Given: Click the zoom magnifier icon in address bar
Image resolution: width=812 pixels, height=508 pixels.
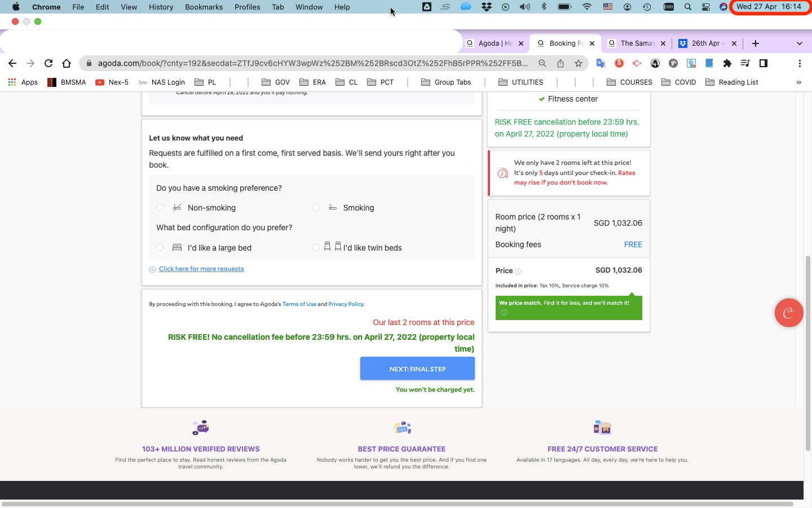Looking at the screenshot, I should pyautogui.click(x=542, y=63).
